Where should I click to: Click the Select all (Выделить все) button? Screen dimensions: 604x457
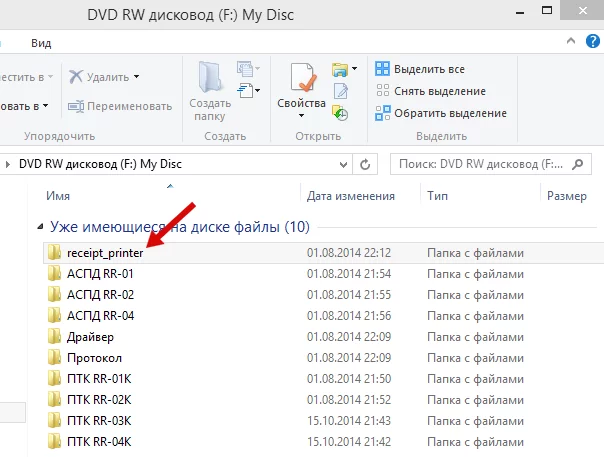pyautogui.click(x=420, y=69)
